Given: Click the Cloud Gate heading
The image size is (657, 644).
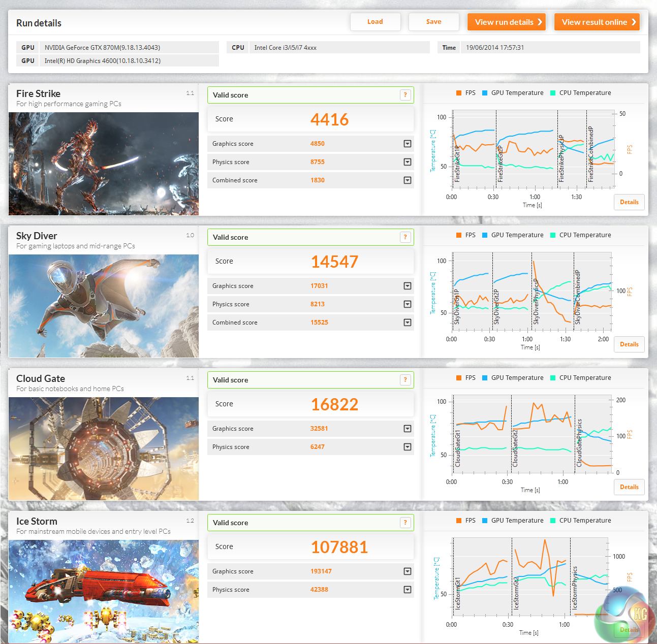Looking at the screenshot, I should [41, 378].
